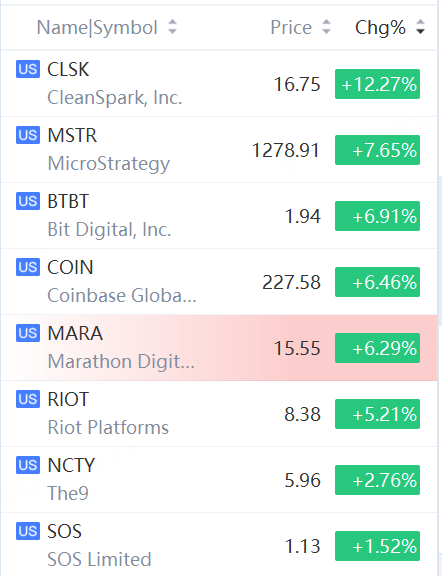
Task: Click the +6.29% change badge for MARA
Action: click(x=377, y=348)
